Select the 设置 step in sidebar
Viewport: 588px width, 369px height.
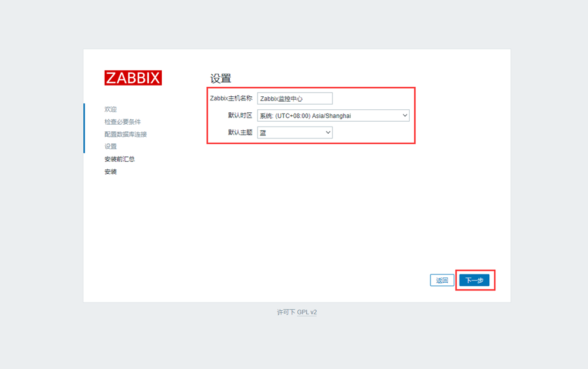110,147
